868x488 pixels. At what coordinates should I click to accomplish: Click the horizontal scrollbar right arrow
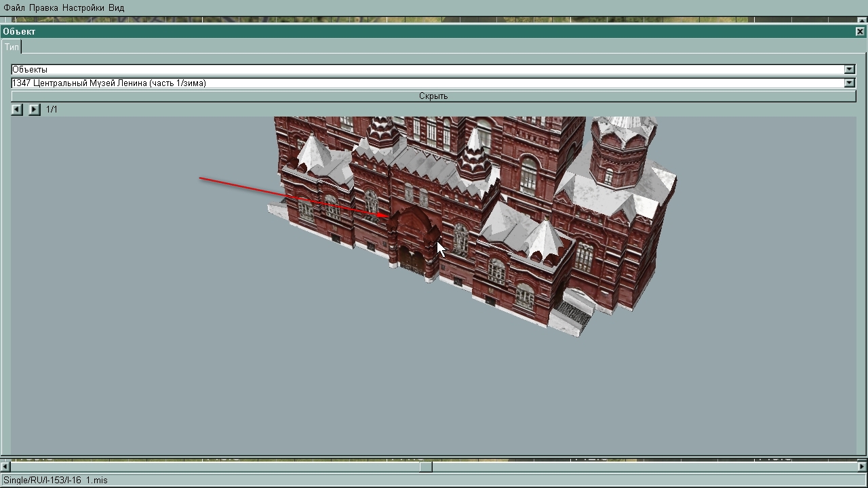tap(863, 466)
